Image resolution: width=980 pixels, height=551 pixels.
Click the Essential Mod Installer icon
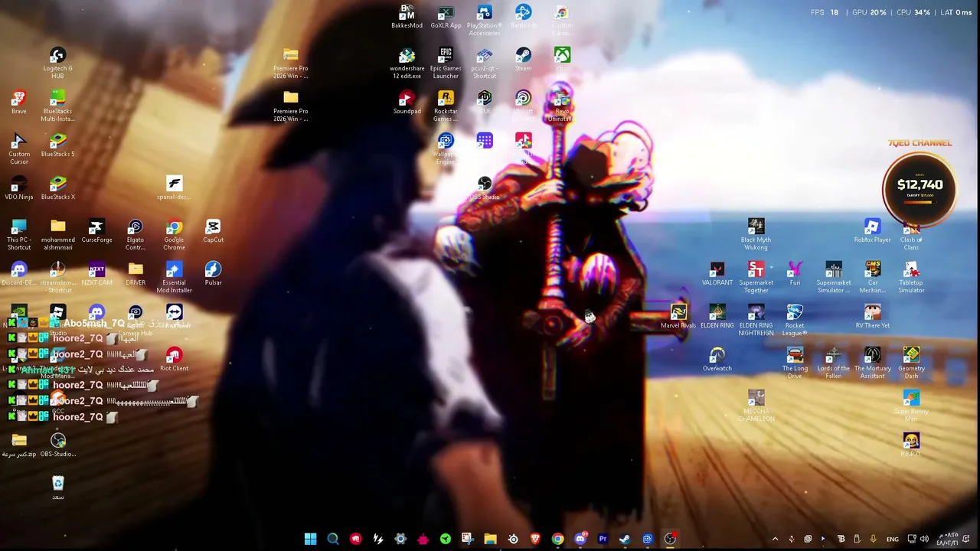[x=174, y=278]
